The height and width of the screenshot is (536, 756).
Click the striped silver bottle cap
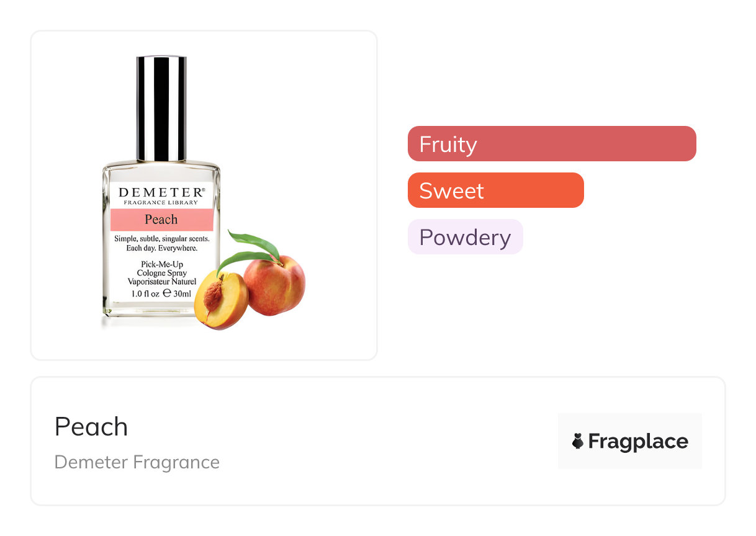[x=161, y=109]
